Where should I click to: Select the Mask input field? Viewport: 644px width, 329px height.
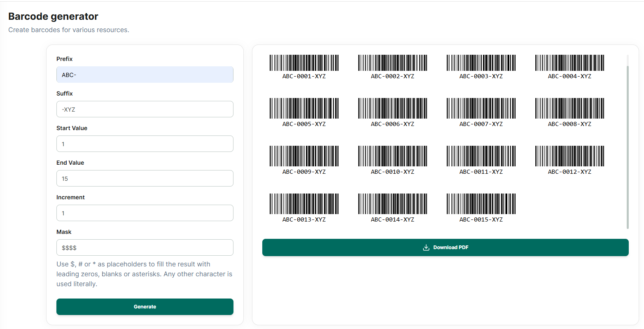tap(145, 247)
